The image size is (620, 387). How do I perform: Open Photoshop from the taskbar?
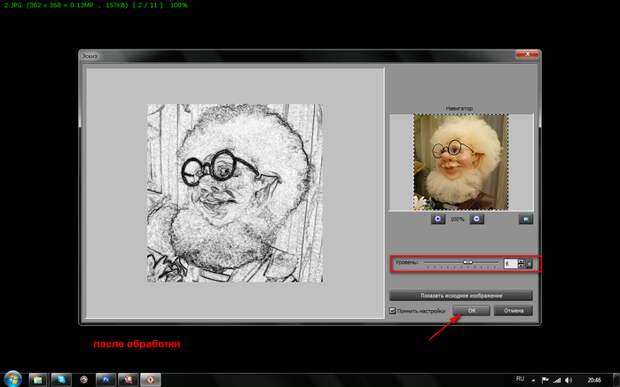click(x=106, y=380)
